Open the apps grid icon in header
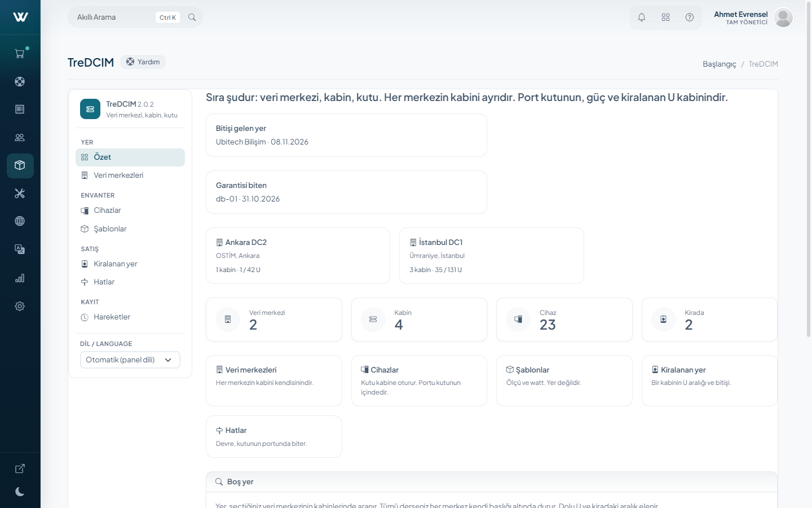812x508 pixels. point(665,17)
